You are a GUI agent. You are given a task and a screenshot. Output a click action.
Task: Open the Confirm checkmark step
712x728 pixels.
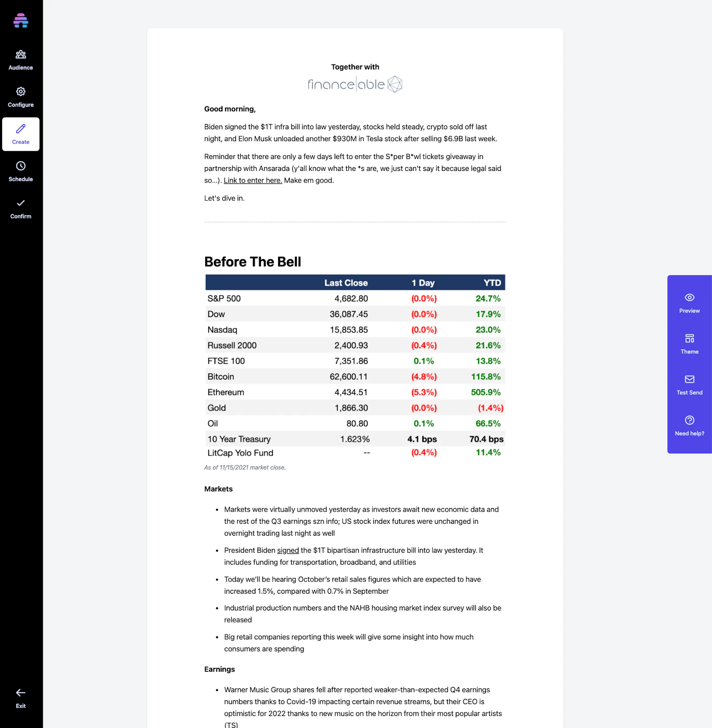20,208
